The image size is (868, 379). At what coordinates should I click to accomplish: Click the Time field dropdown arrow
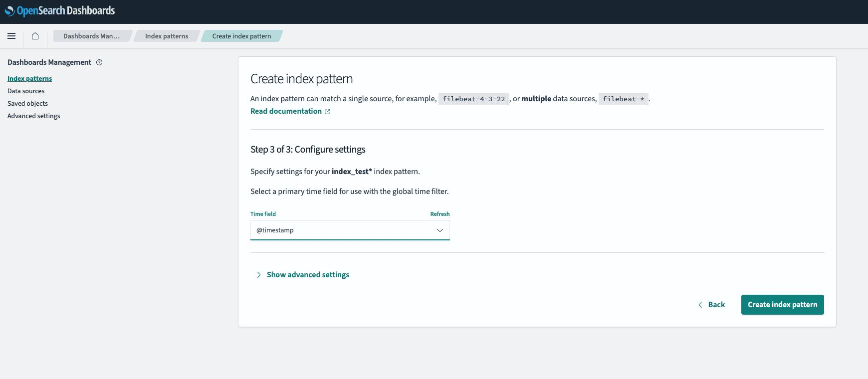point(440,230)
